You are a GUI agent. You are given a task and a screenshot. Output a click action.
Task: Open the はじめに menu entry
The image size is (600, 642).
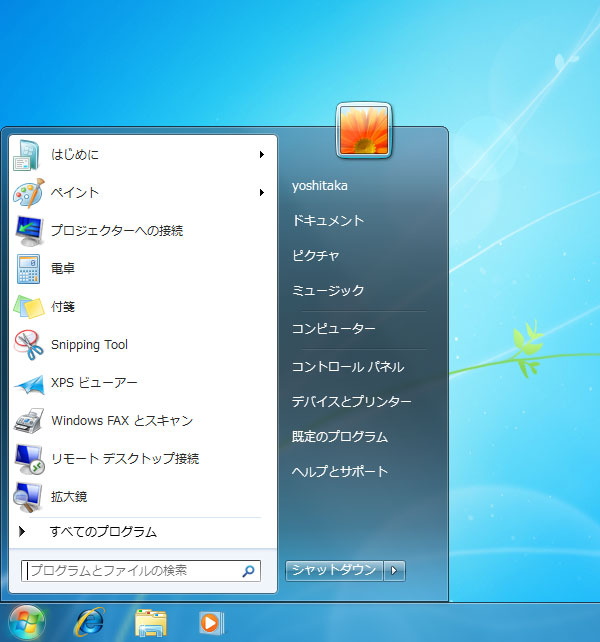[x=143, y=155]
